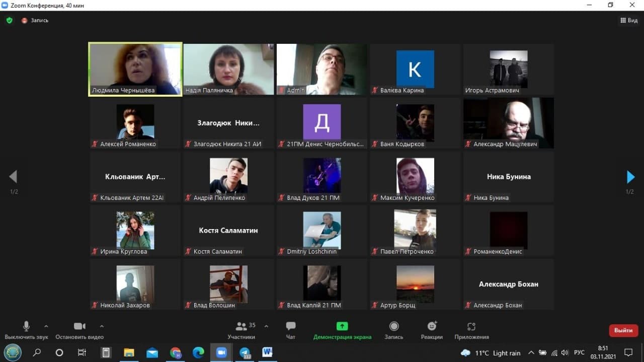The width and height of the screenshot is (644, 362).
Task: Go to next page of participant videos
Action: pos(630,177)
